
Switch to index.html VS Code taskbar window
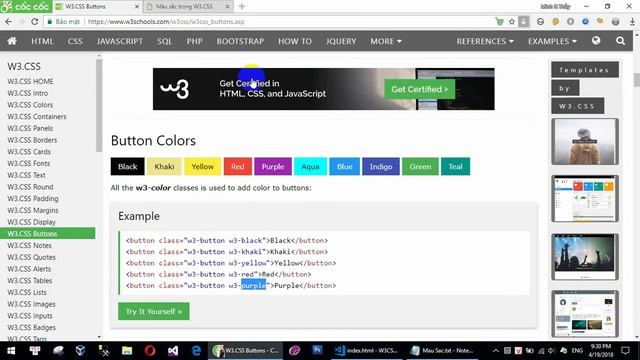coord(366,351)
